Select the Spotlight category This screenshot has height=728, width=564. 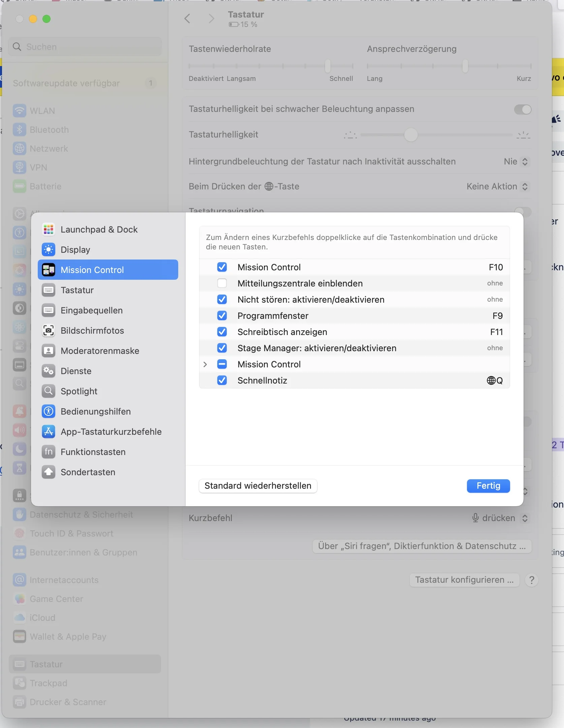click(108, 391)
